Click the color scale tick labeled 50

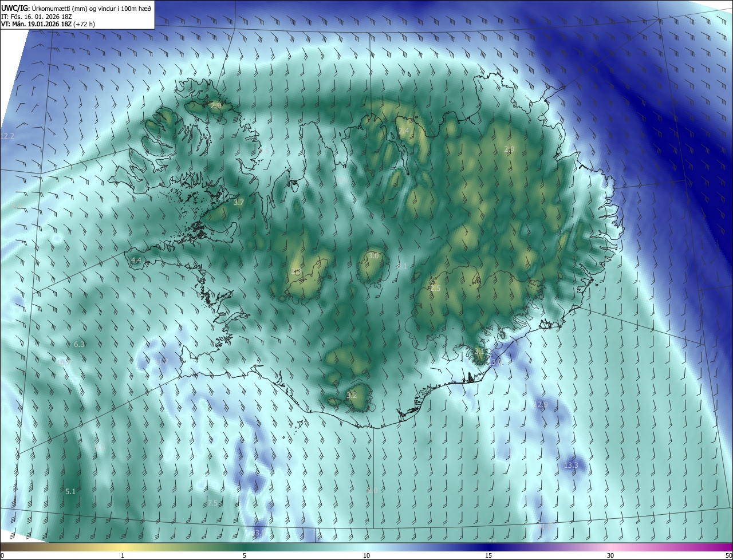click(728, 556)
